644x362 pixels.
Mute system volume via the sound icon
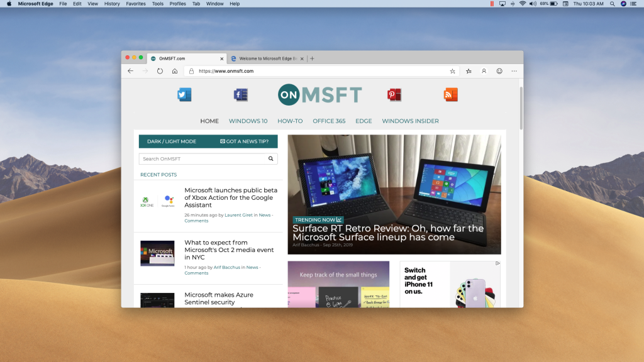click(x=532, y=4)
